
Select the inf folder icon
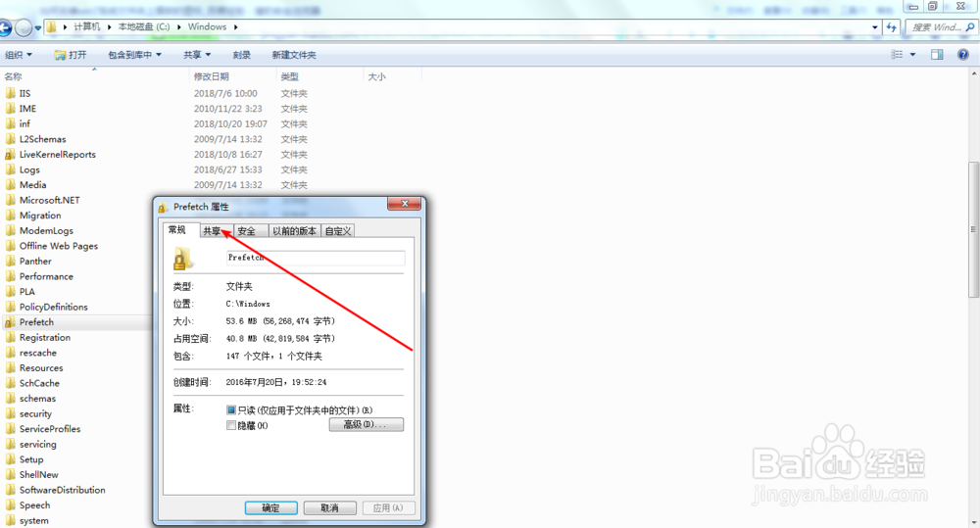pyautogui.click(x=10, y=123)
